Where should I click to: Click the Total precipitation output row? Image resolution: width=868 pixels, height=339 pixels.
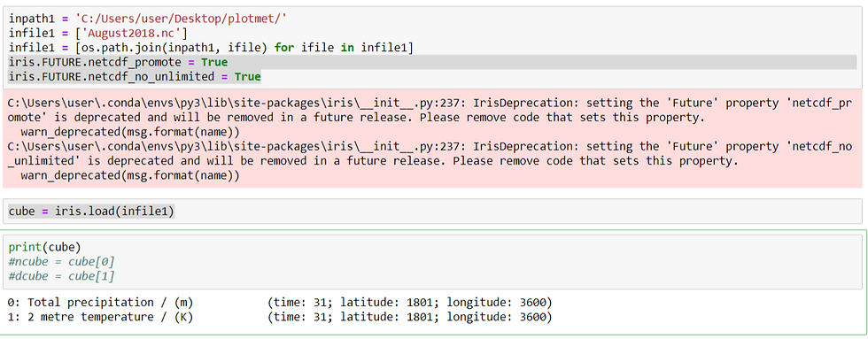(280, 303)
